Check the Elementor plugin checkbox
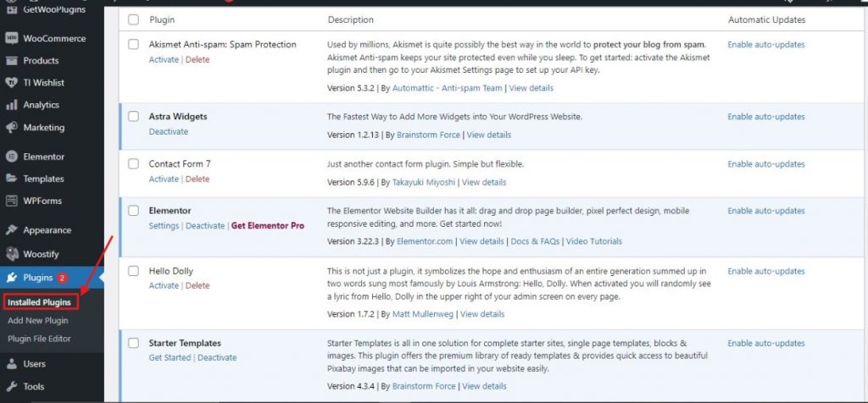The image size is (868, 403). click(x=133, y=211)
